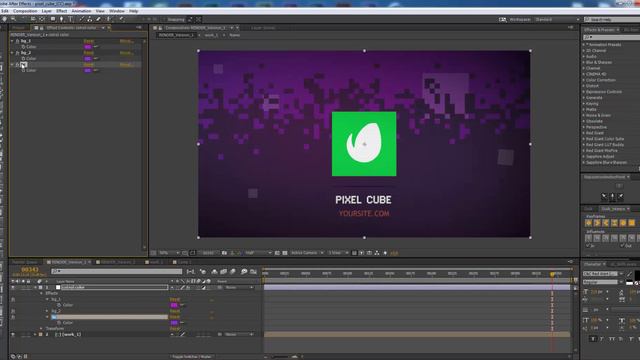Open the Graph Editor icon
This screenshot has height=360, width=640.
(x=253, y=271)
